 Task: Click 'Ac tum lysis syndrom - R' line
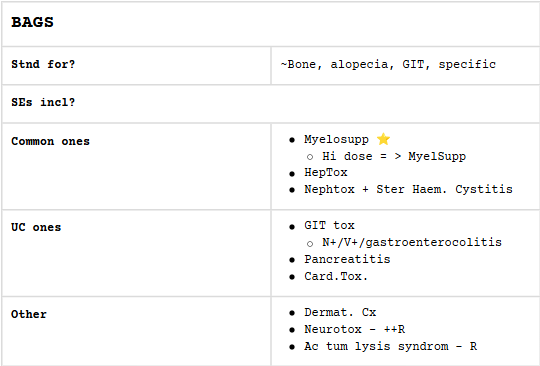pos(391,346)
